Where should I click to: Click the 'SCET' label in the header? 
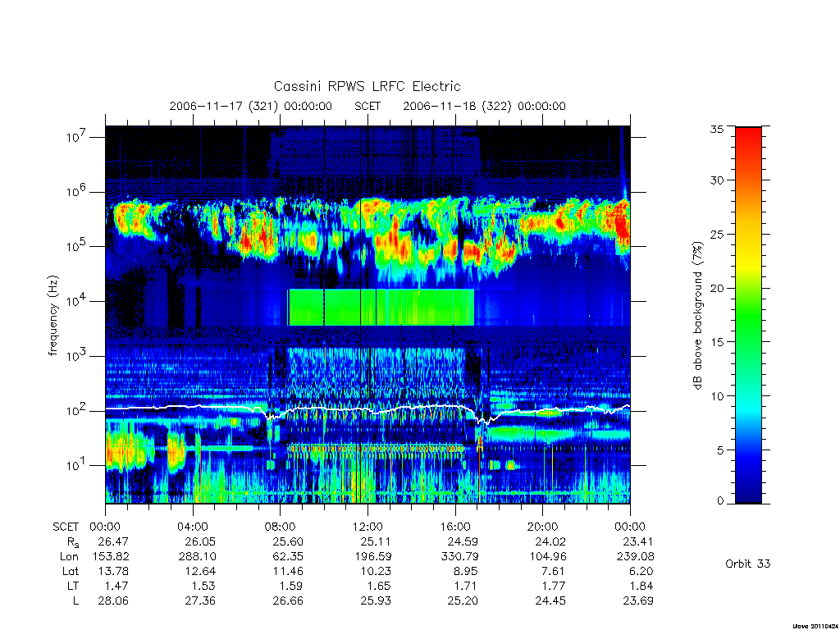[367, 106]
